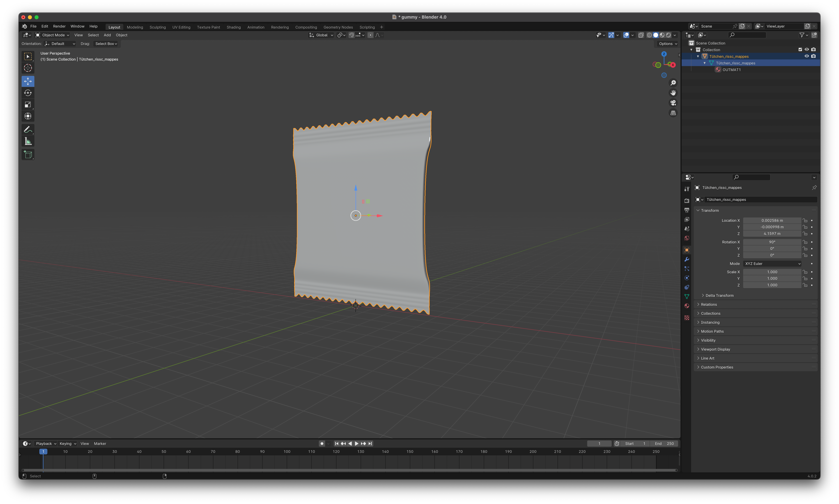Select the Rotate tool in toolbar
Image resolution: width=839 pixels, height=504 pixels.
(x=28, y=93)
